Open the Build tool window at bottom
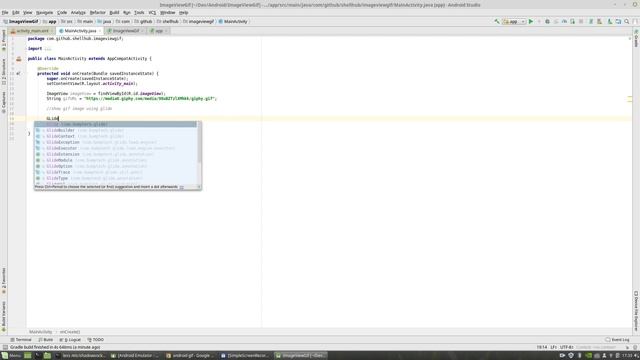 46,340
